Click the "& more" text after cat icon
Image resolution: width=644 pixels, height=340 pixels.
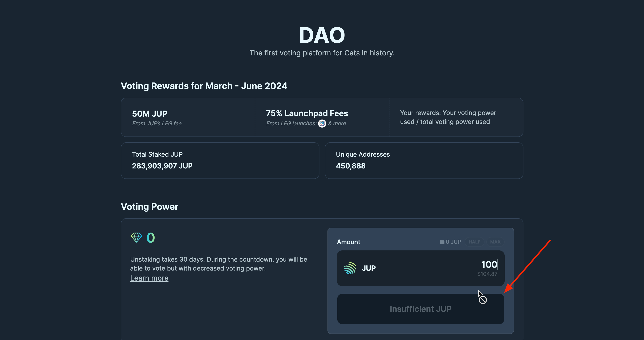337,123
